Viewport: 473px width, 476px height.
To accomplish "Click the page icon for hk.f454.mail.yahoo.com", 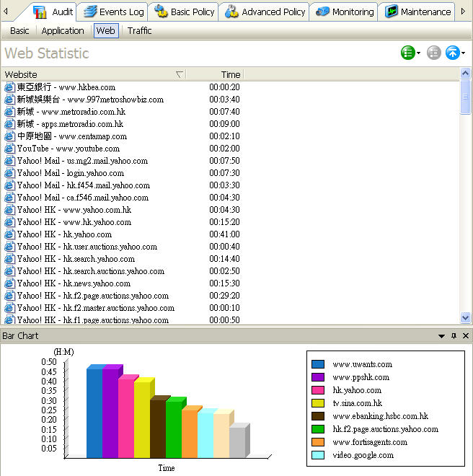I will coord(9,185).
